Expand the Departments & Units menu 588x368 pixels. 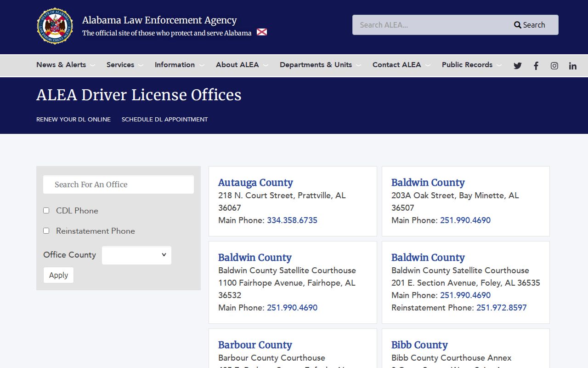click(320, 65)
